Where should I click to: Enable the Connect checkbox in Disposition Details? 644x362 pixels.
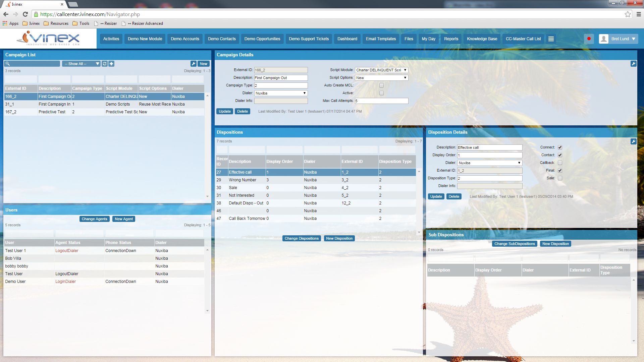click(559, 147)
